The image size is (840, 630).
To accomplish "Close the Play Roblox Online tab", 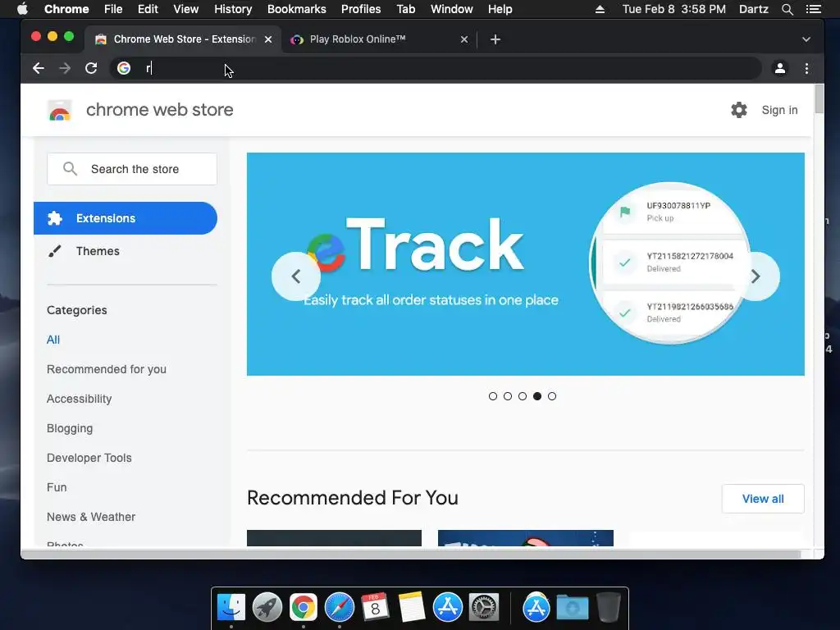I will pyautogui.click(x=464, y=39).
